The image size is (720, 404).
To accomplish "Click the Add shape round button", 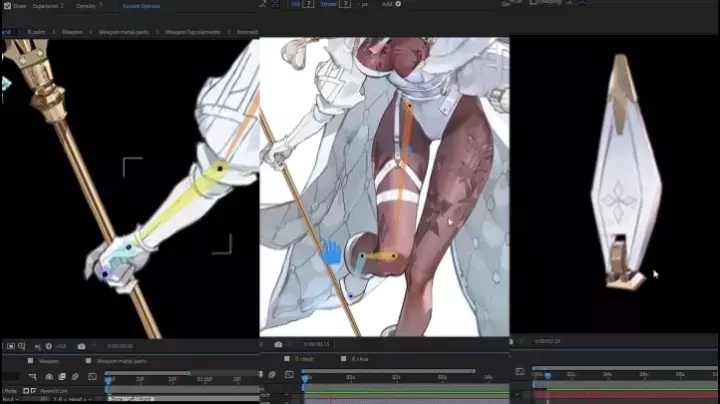I will pyautogui.click(x=398, y=4).
